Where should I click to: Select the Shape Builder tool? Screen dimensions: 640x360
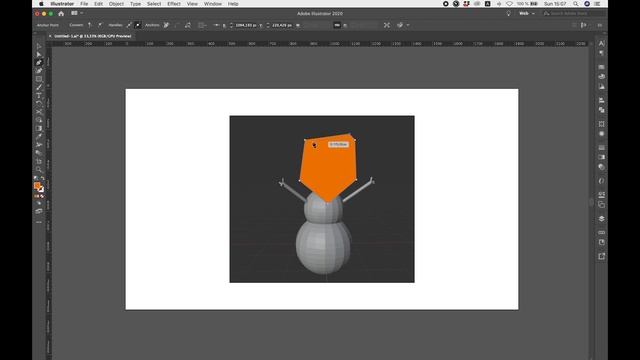coord(39,120)
